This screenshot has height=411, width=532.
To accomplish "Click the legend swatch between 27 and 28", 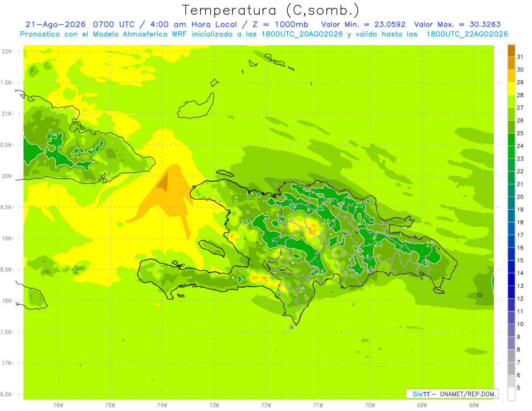I will tap(511, 101).
